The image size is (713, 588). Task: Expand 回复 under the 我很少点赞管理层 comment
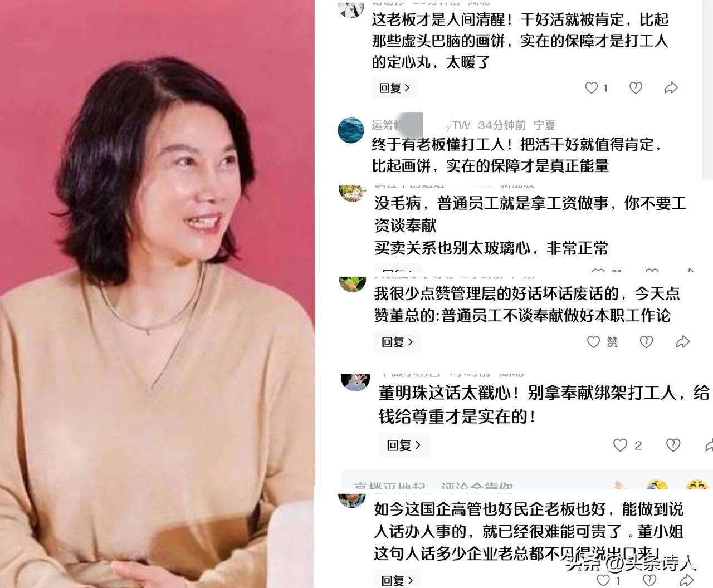point(397,342)
